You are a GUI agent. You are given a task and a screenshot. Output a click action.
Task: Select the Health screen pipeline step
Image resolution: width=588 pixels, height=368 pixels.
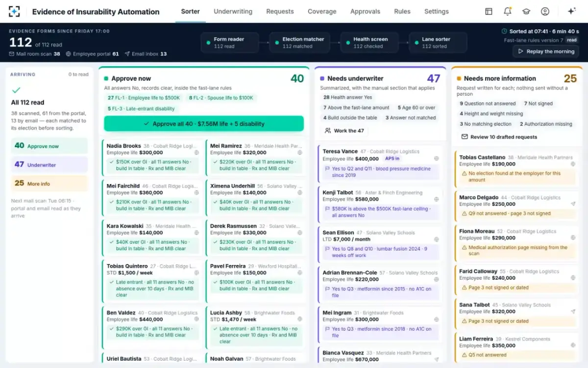pos(369,43)
